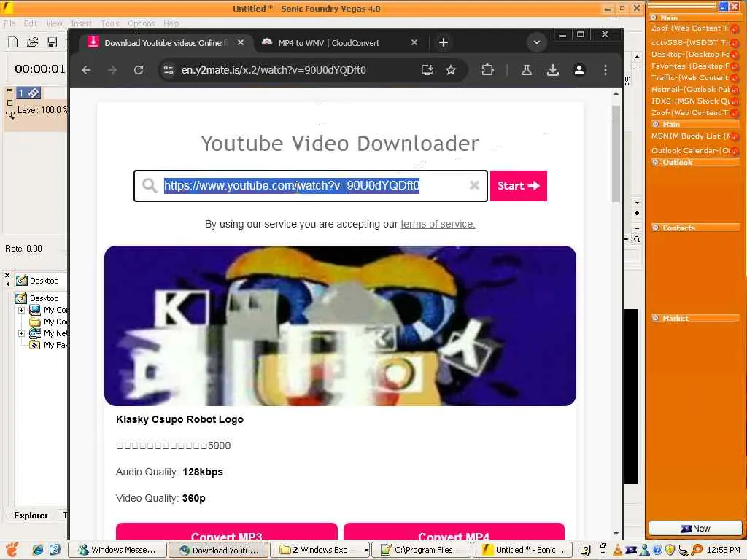Viewport: 747px width, 560px height.
Task: Open the Windows Explorer taskbar group dropdown
Action: tap(366, 550)
